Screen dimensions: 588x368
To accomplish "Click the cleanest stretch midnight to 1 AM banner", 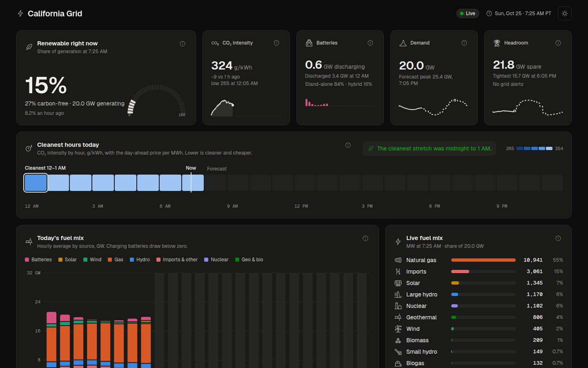I will [x=429, y=148].
